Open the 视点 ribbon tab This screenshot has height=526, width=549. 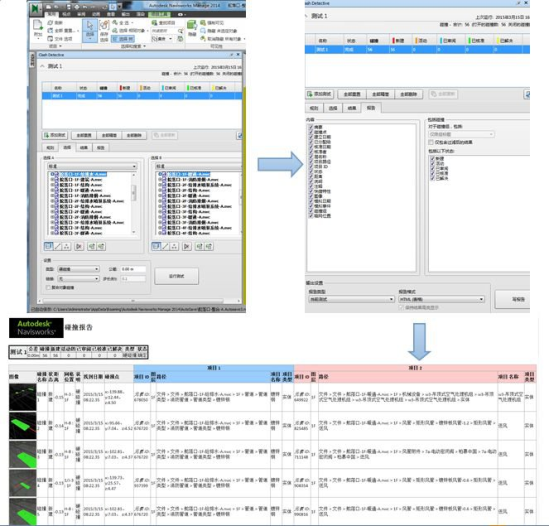(67, 14)
